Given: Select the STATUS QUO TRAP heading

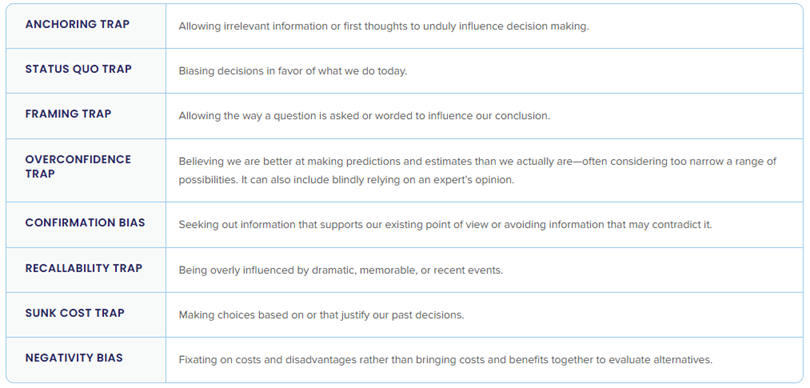Looking at the screenshot, I should click(79, 69).
